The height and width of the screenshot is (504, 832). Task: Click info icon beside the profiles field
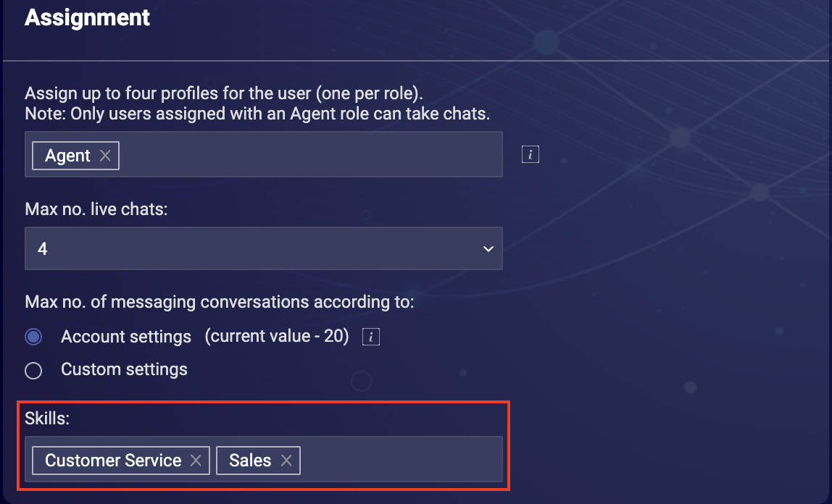pyautogui.click(x=530, y=154)
